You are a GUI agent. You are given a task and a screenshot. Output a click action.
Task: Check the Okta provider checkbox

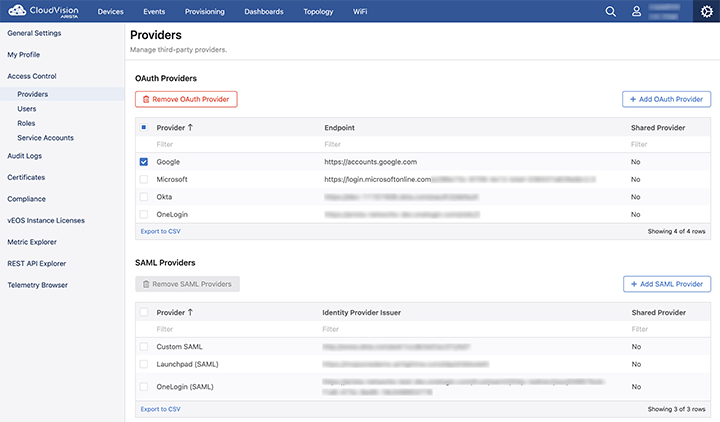click(x=144, y=197)
